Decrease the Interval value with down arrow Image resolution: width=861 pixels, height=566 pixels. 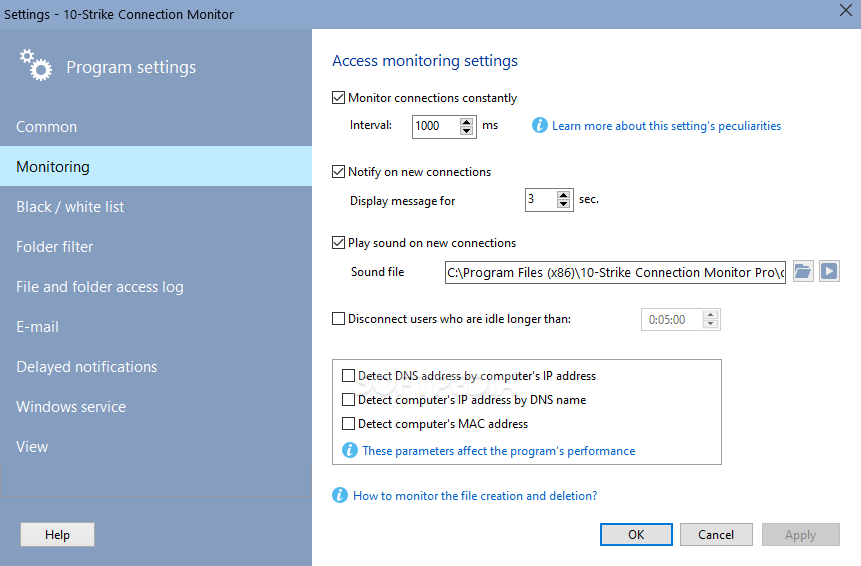(x=466, y=131)
